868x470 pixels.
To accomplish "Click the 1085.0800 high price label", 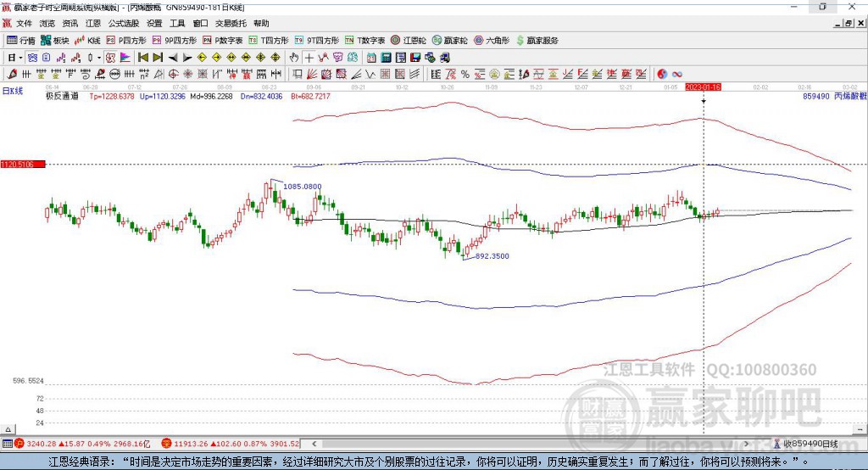I will pos(303,187).
